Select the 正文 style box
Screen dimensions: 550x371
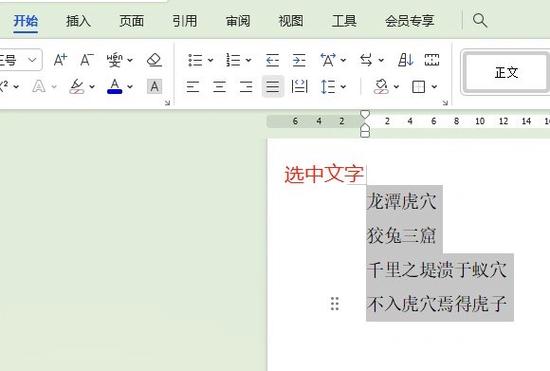pyautogui.click(x=506, y=73)
